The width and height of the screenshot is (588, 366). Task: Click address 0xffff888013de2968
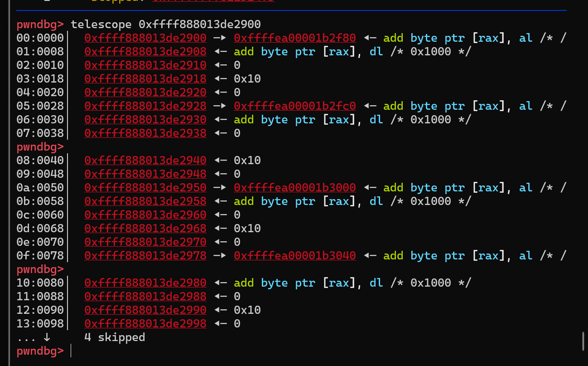tap(145, 229)
